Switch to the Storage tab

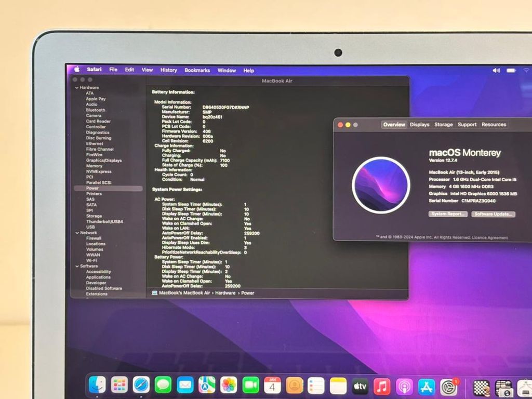click(x=443, y=125)
